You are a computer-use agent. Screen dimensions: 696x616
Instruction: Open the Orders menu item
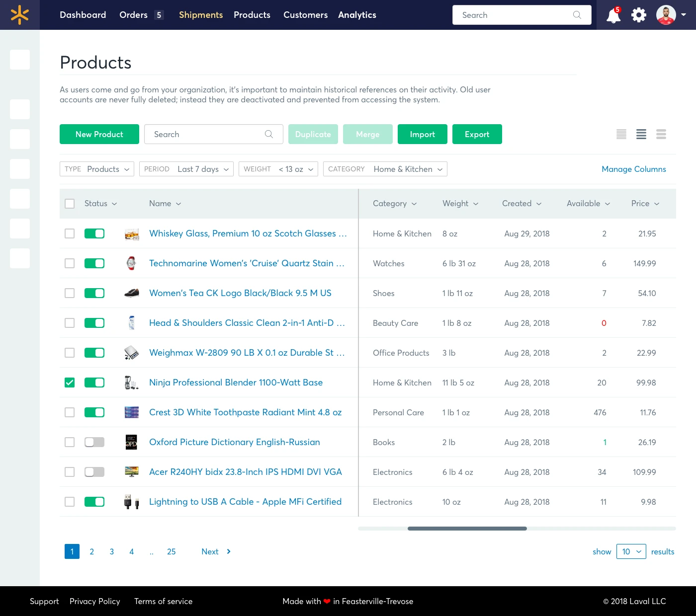pos(133,15)
